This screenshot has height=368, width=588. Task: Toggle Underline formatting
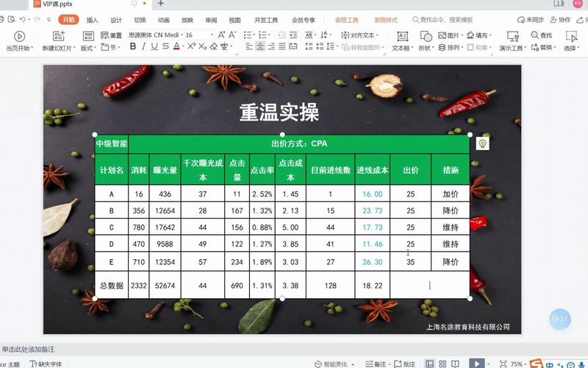154,46
